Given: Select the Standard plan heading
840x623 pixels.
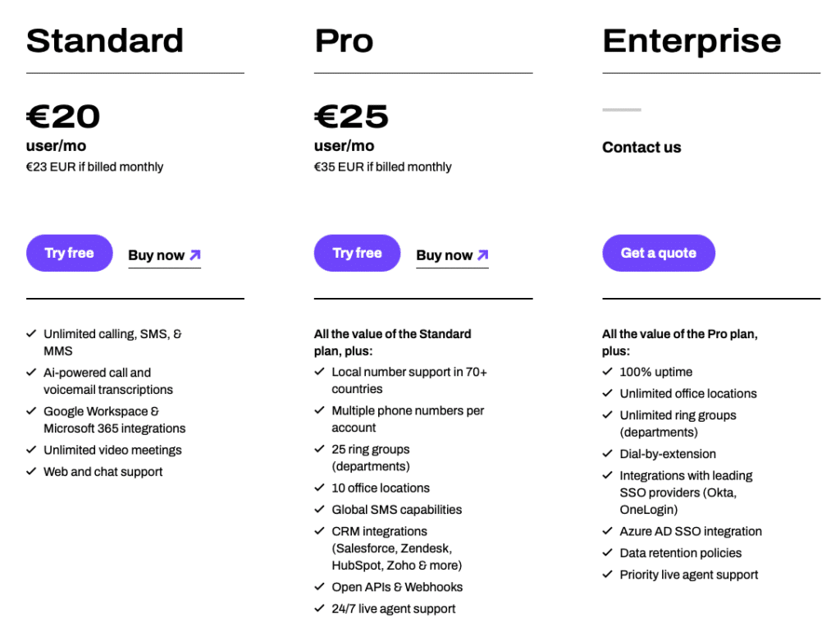Looking at the screenshot, I should coord(105,41).
